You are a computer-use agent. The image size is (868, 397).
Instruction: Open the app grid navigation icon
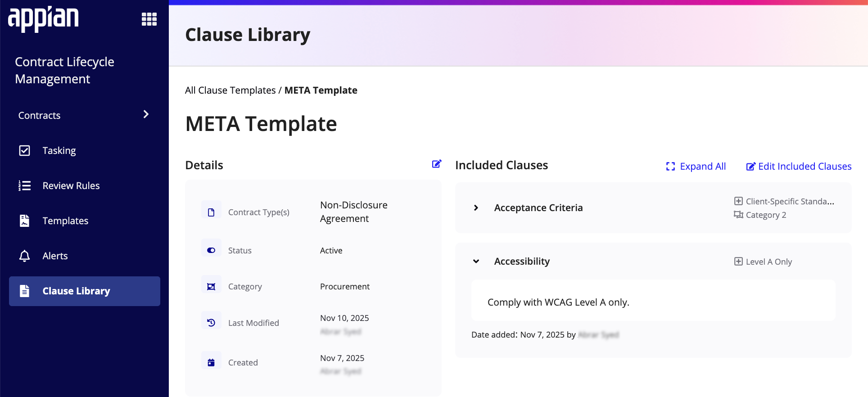tap(149, 19)
